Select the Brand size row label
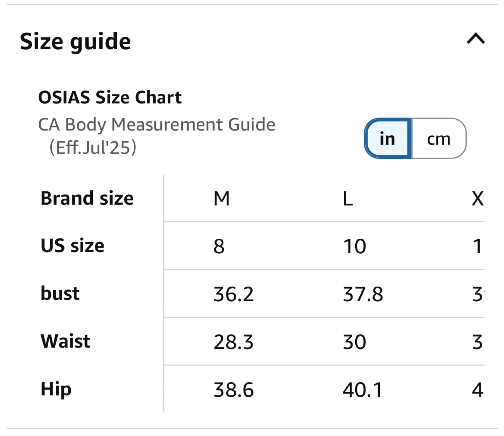Screen dimensions: 504x436 tap(87, 198)
